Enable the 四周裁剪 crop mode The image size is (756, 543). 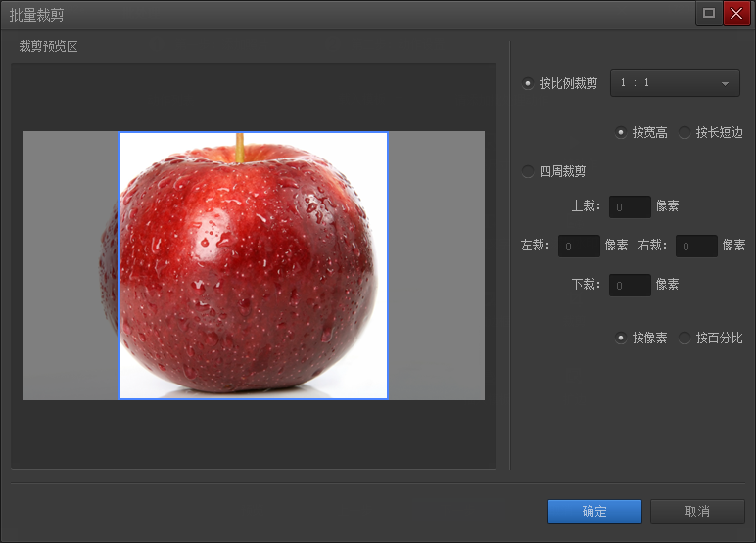[530, 172]
